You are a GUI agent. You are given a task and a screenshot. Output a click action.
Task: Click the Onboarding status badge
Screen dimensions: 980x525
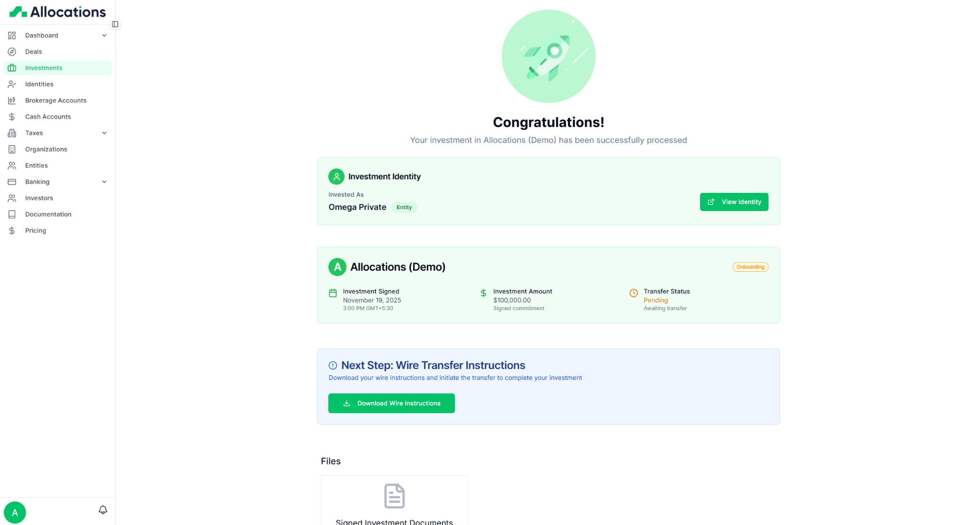click(750, 267)
